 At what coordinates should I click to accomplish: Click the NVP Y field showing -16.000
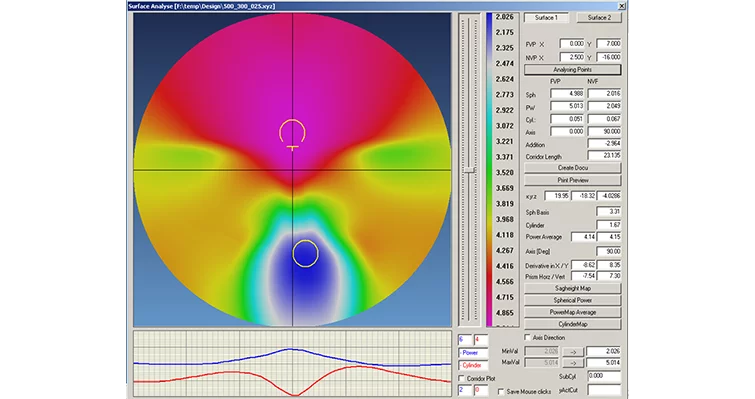tap(609, 57)
